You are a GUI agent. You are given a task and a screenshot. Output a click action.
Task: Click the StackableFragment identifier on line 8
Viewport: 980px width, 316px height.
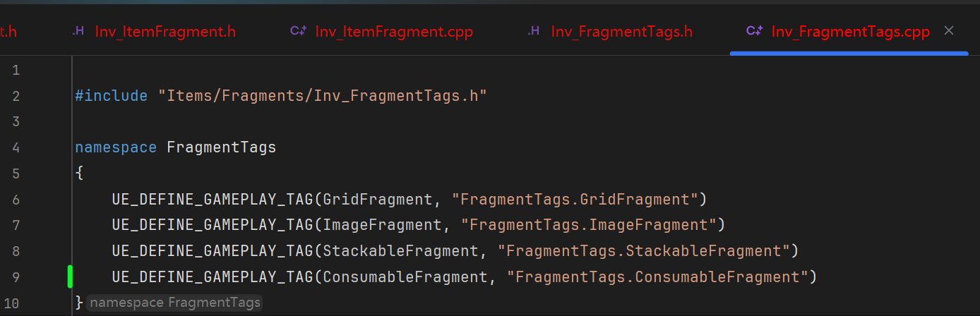point(400,251)
